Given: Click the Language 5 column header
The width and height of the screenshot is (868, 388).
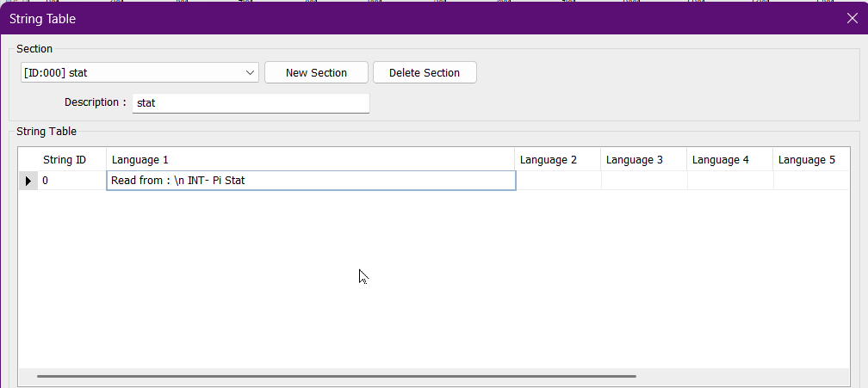Looking at the screenshot, I should point(809,160).
